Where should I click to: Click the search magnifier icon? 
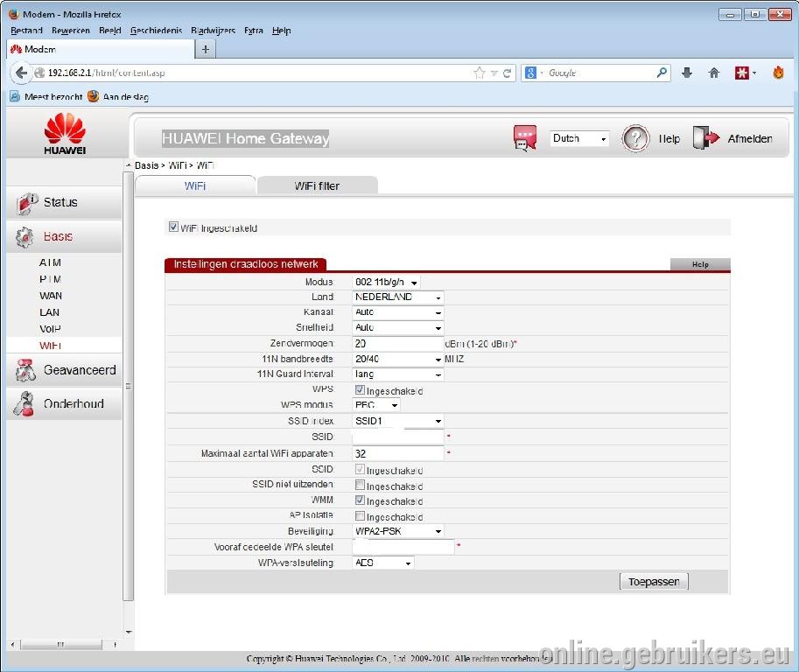click(x=662, y=73)
